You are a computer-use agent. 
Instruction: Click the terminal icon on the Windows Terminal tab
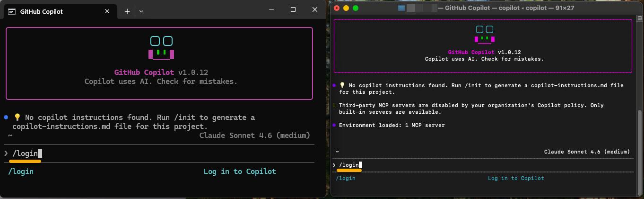(11, 11)
